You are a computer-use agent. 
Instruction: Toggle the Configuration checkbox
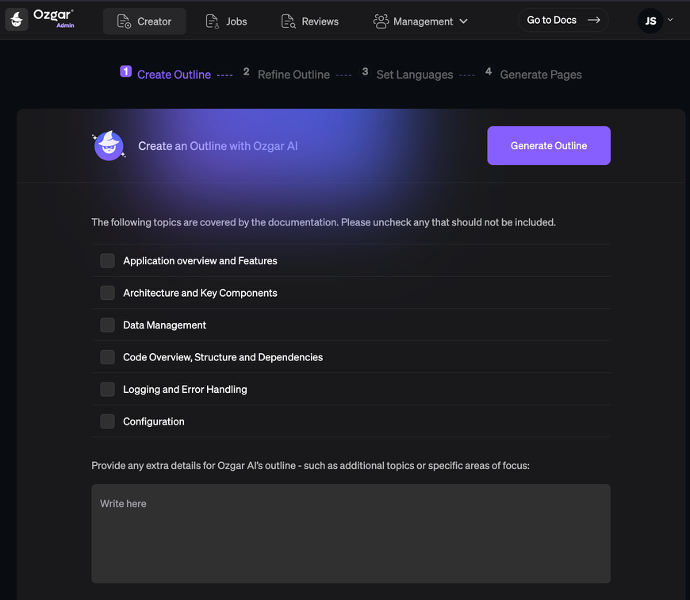107,421
